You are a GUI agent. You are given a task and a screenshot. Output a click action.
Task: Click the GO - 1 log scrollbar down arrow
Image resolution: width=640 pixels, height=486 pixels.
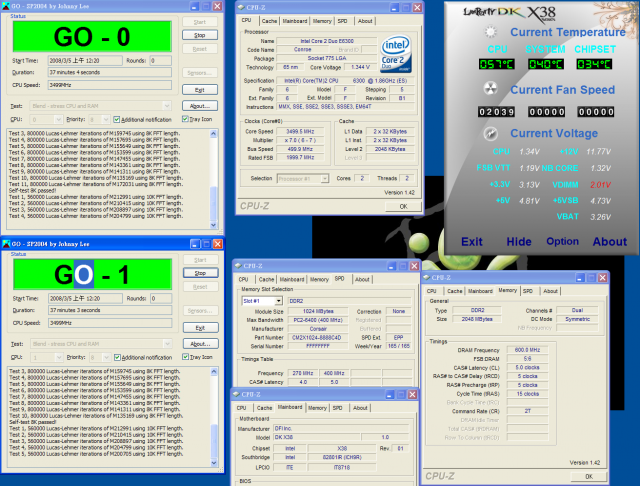[214, 462]
